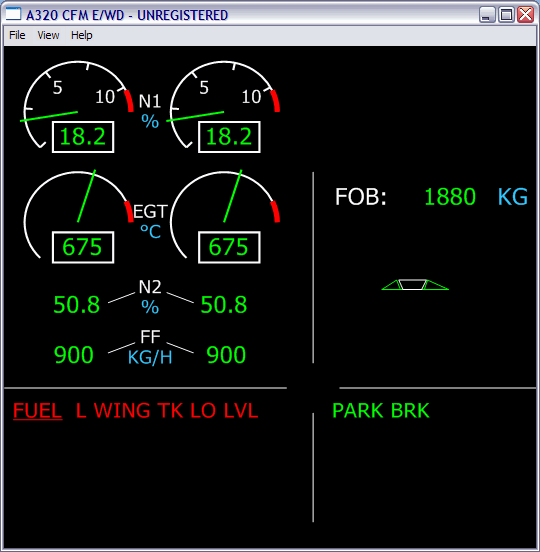This screenshot has width=540, height=552.
Task: Click the KG unit next to FOB
Action: [513, 196]
